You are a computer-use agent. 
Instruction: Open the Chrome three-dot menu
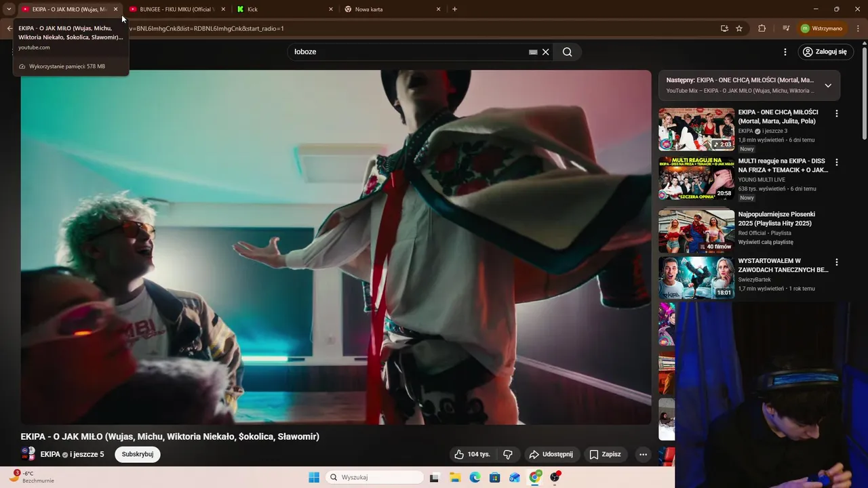[x=856, y=28]
